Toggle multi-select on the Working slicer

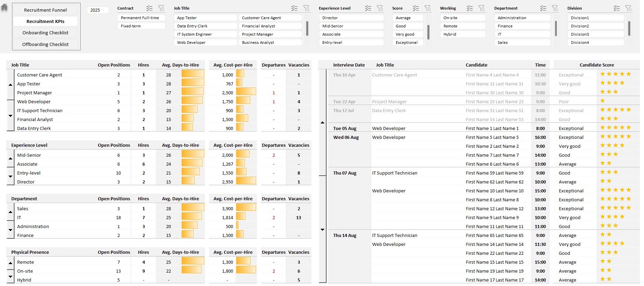click(x=470, y=8)
